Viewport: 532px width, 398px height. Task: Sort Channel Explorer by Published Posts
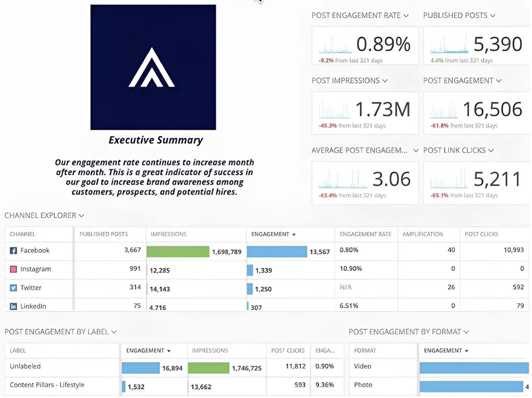pyautogui.click(x=104, y=234)
